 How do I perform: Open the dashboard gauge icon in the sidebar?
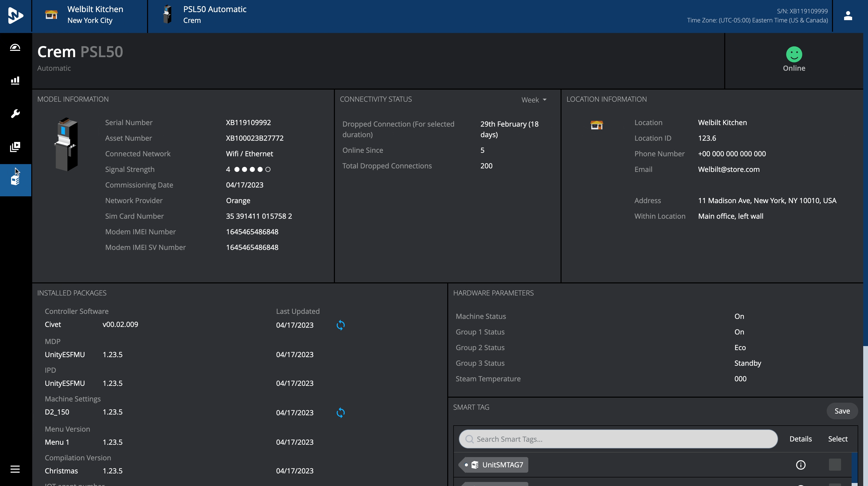click(15, 48)
